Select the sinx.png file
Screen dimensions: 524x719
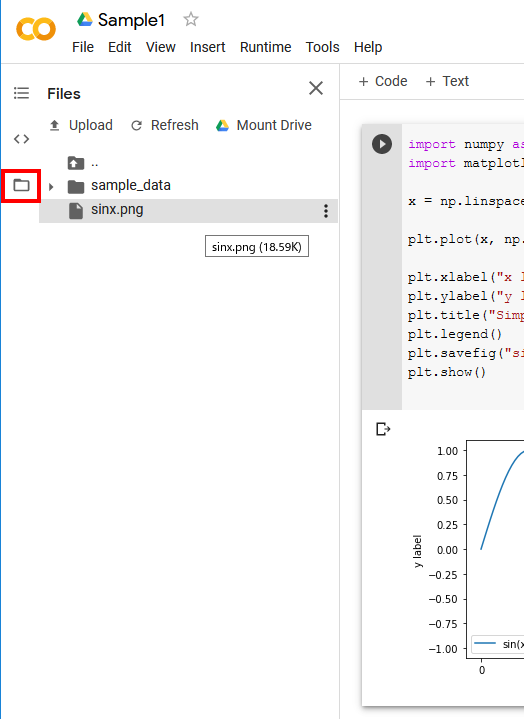188,211
